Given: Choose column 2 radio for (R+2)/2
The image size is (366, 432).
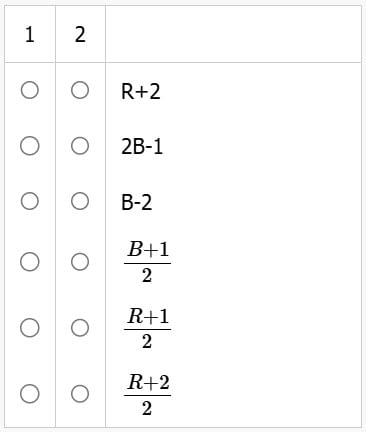Looking at the screenshot, I should 80,394.
